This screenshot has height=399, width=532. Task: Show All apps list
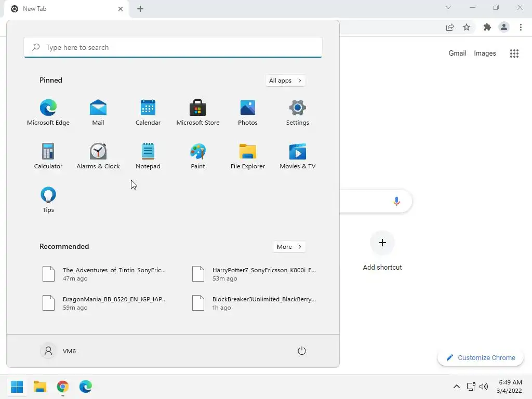[x=285, y=81]
